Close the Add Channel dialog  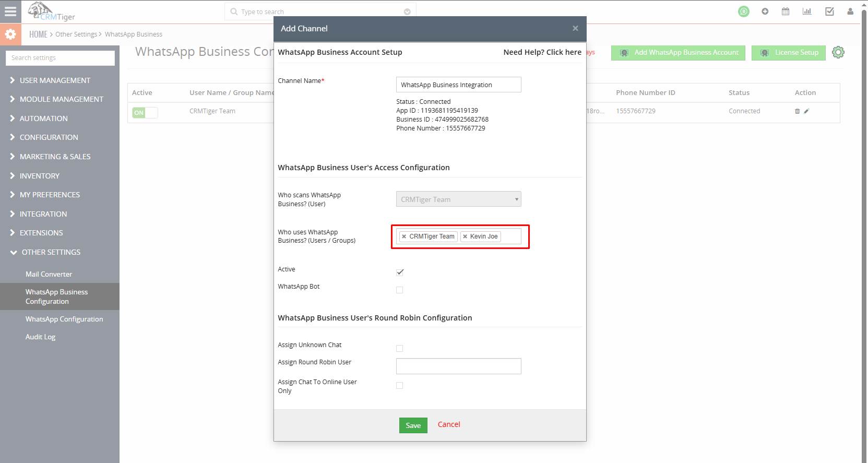point(575,28)
